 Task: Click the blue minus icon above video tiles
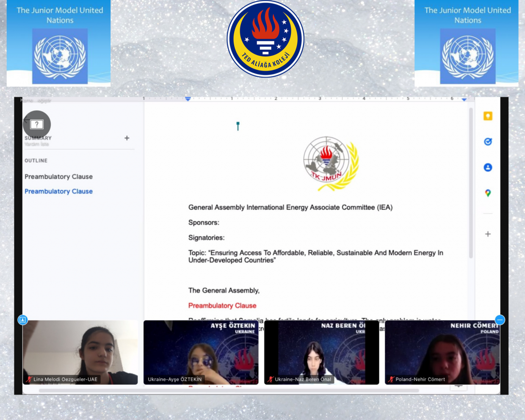coord(500,320)
